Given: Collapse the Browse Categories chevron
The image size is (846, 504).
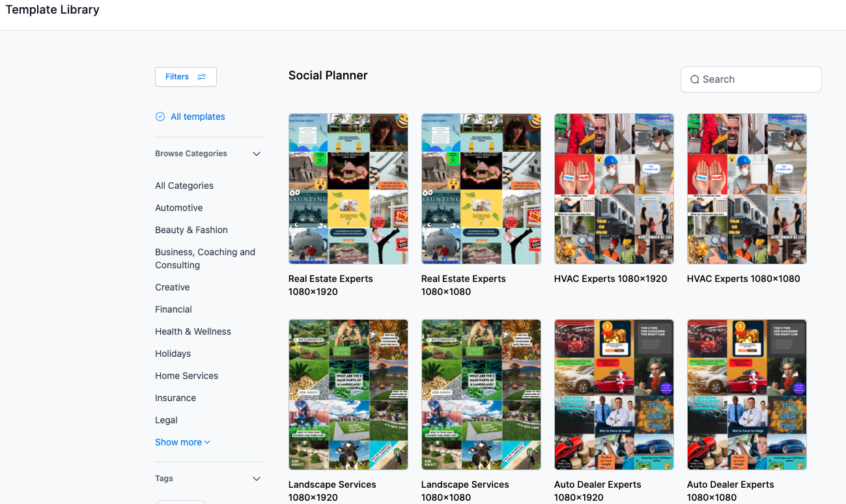Looking at the screenshot, I should click(257, 154).
